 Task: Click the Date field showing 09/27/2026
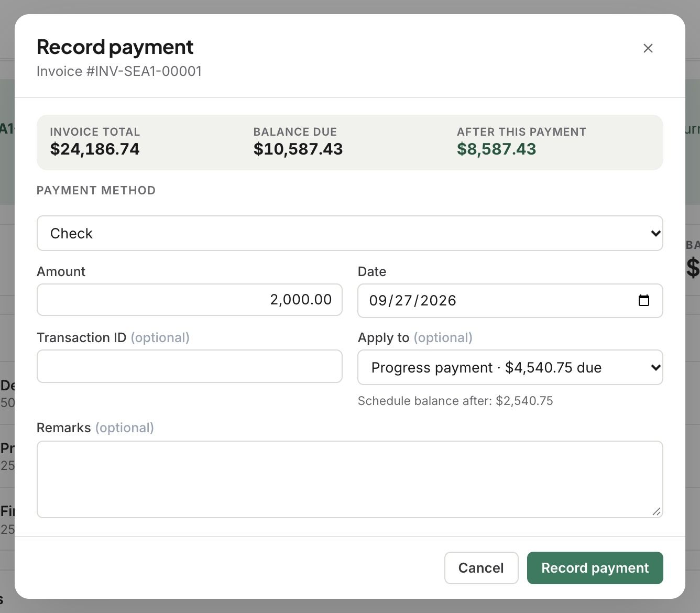tap(510, 301)
